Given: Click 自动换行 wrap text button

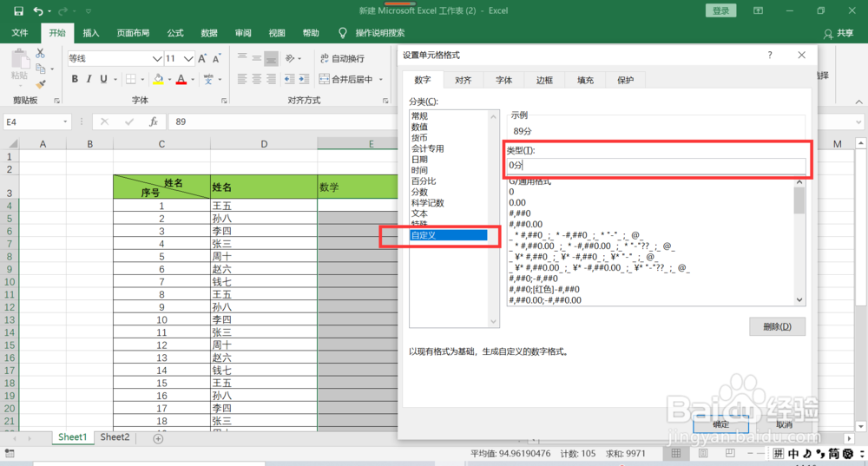Looking at the screenshot, I should click(343, 58).
